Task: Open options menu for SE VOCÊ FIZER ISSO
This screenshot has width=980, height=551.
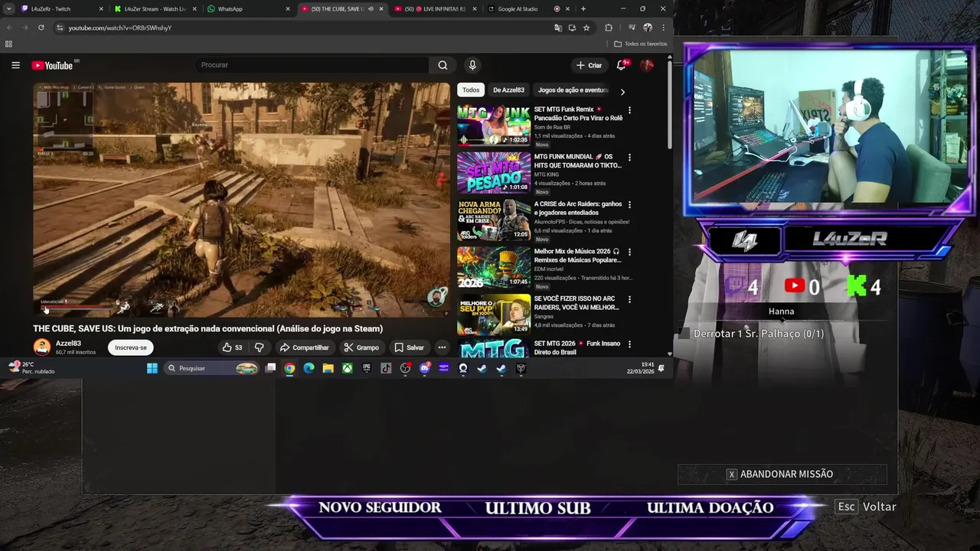Action: 629,299
